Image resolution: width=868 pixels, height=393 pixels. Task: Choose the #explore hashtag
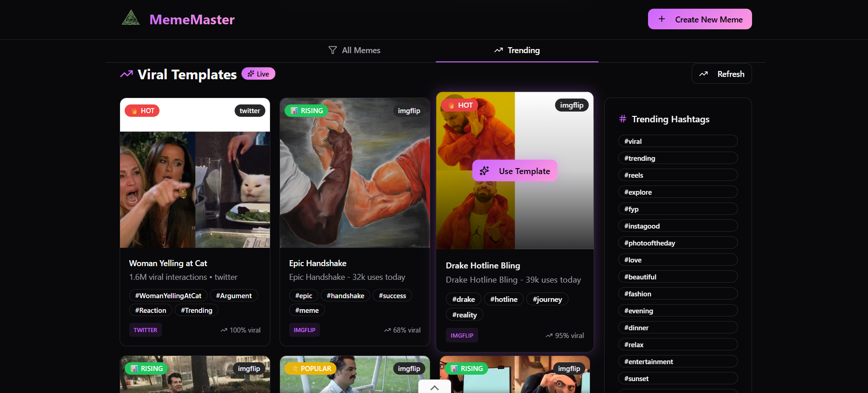[678, 192]
